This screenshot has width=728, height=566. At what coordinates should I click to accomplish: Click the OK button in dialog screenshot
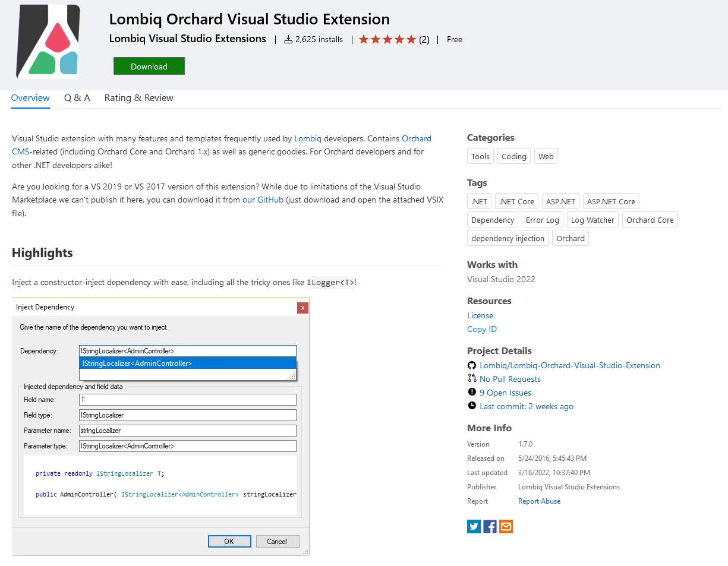click(229, 541)
